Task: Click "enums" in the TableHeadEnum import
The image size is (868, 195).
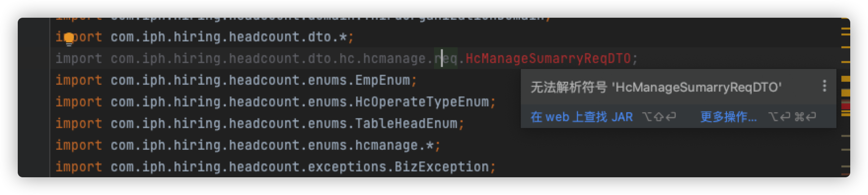Action: tap(327, 124)
